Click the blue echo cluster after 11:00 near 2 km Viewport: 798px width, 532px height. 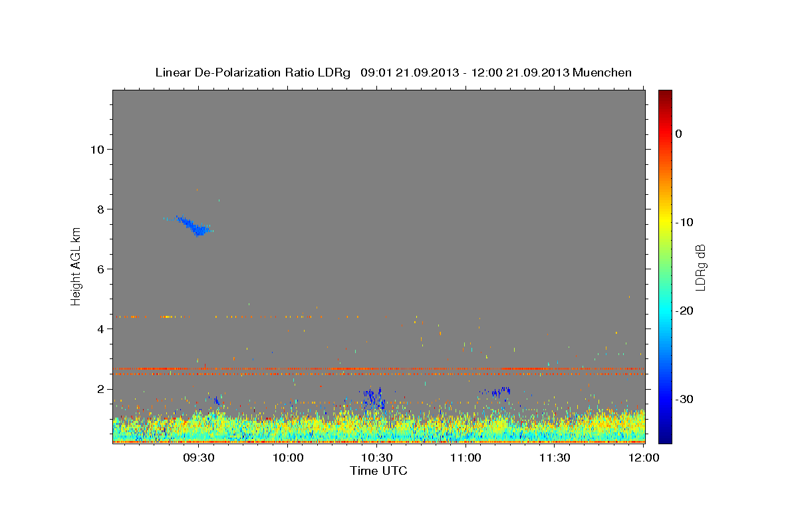point(498,392)
